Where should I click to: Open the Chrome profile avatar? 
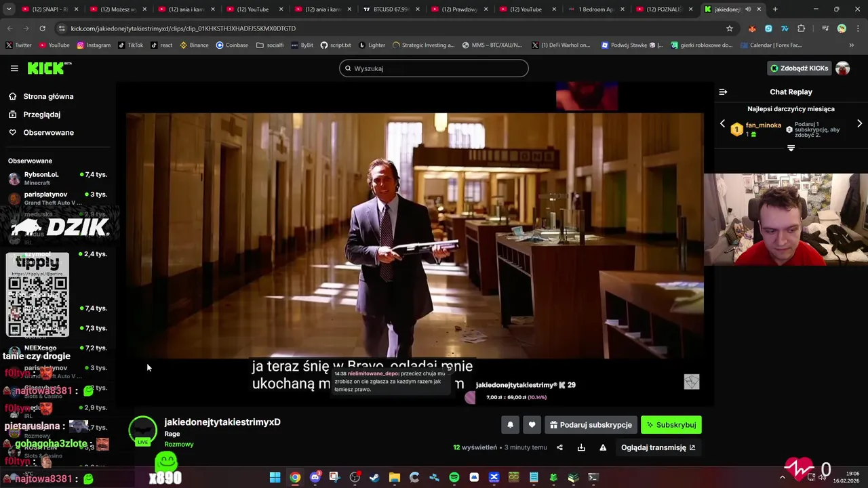[x=842, y=28]
